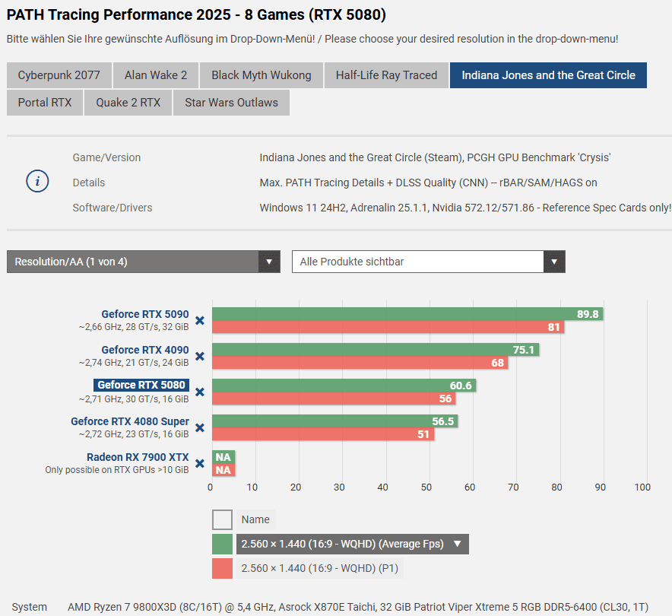Switch to the Alan Wake 2 tab
The image size is (672, 616).
coord(156,75)
